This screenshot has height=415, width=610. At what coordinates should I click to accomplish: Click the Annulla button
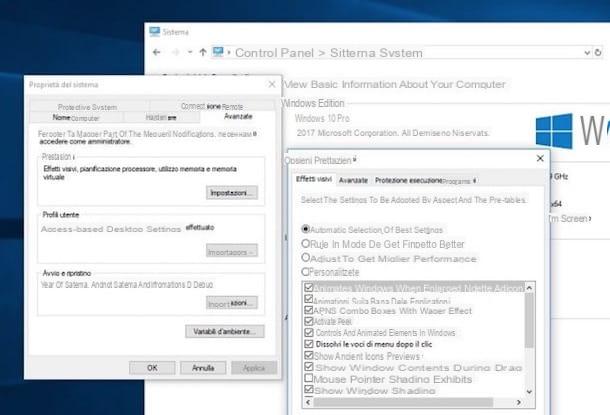tap(203, 368)
